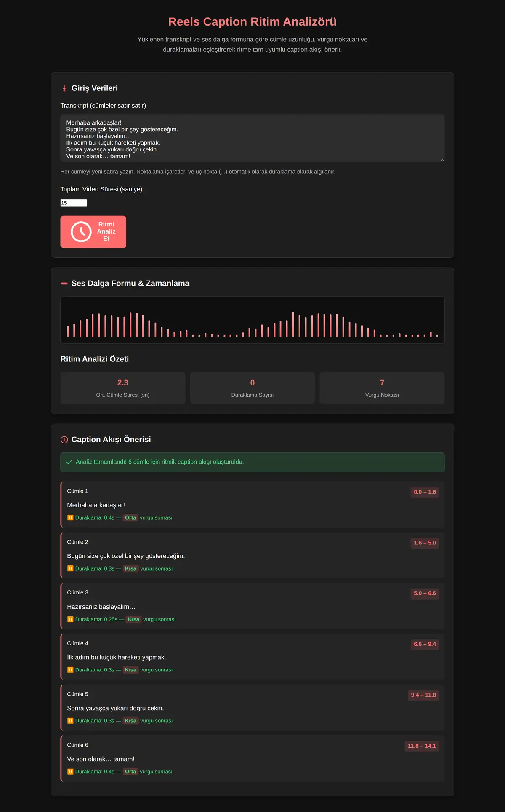The image size is (505, 812).
Task: Click "Sonra yavaşça yukarı doğru çekin." in Cümle 5 card
Action: pyautogui.click(x=115, y=709)
